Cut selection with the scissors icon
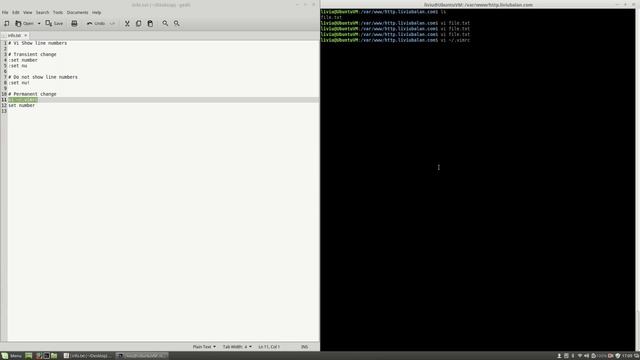Screen dimensions: 640x360 coord(127,24)
